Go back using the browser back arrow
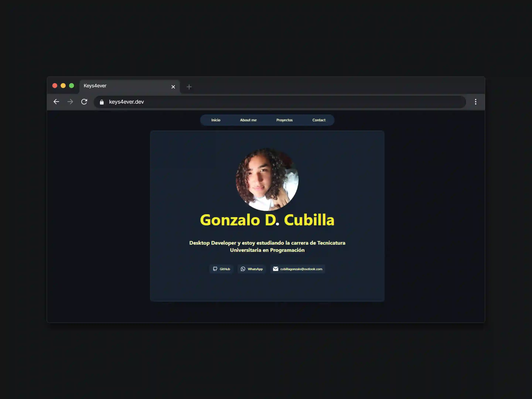532x399 pixels. (x=56, y=102)
